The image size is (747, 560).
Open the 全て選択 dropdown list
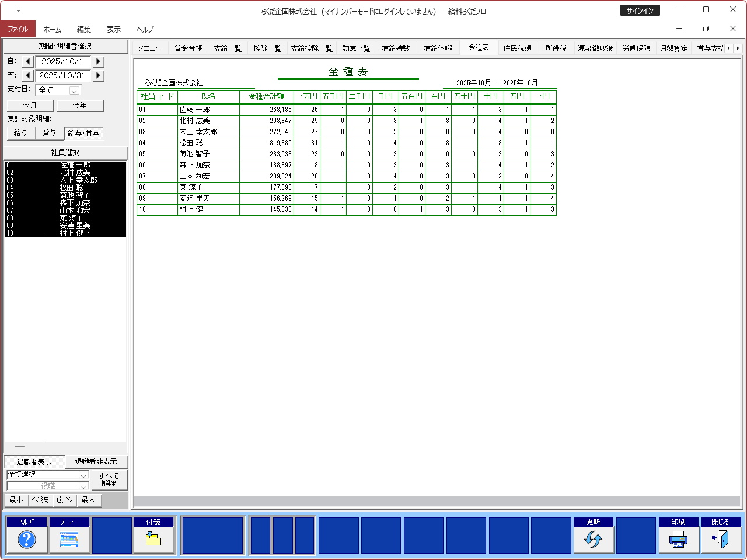pos(83,475)
